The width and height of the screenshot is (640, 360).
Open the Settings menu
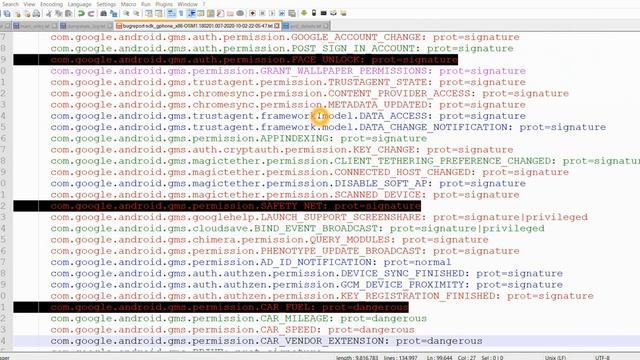[x=106, y=4]
